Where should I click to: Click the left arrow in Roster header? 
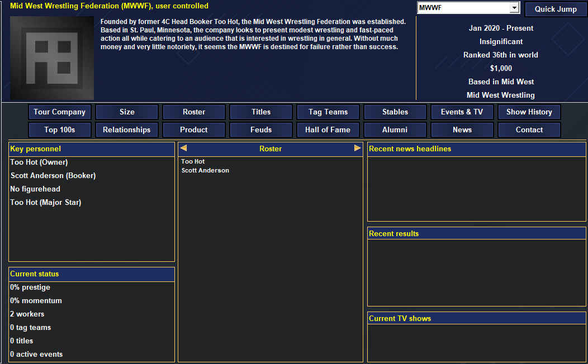point(183,149)
